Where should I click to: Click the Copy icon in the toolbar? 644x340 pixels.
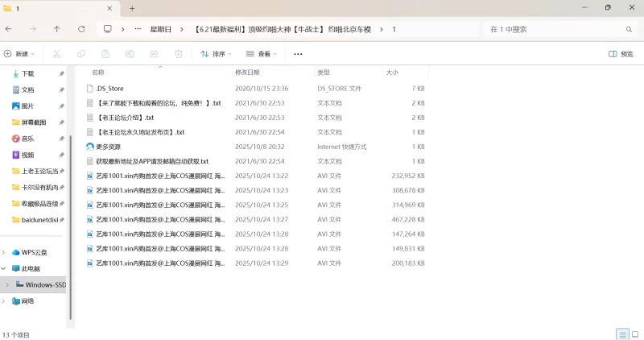(81, 54)
